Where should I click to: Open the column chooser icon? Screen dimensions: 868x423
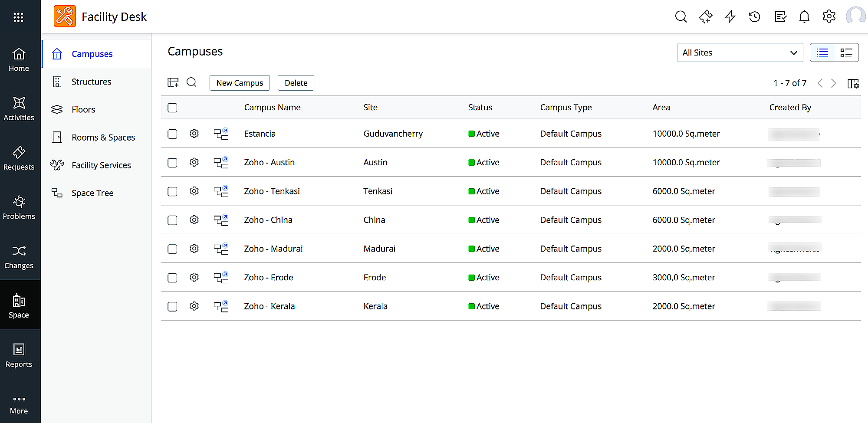tap(853, 83)
